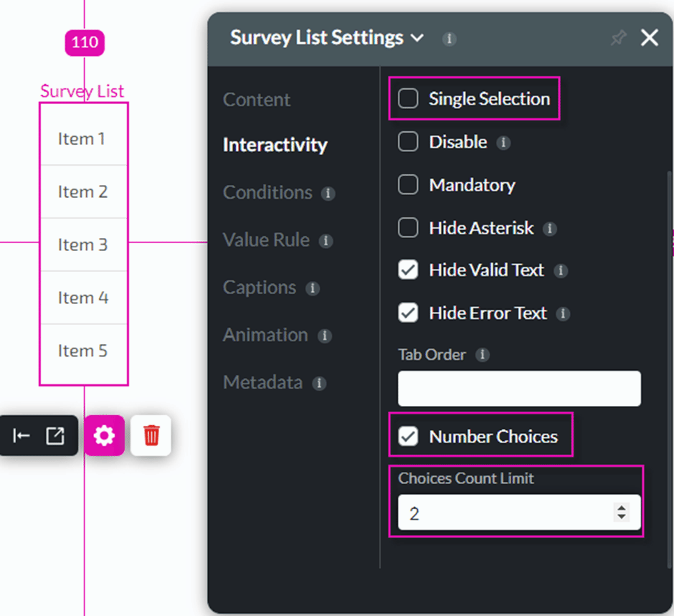
Task: Click the info icon next to Tab Order
Action: 483,354
